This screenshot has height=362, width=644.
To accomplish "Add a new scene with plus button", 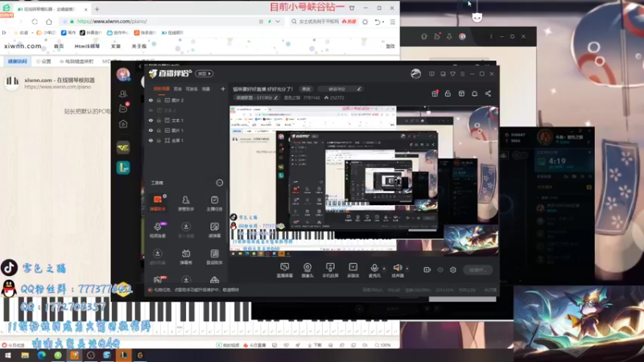I will (x=223, y=88).
